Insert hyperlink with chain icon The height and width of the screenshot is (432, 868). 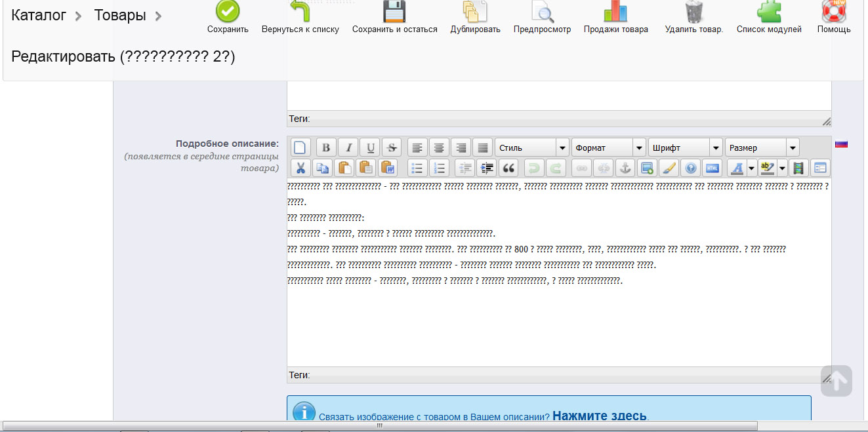pyautogui.click(x=581, y=168)
